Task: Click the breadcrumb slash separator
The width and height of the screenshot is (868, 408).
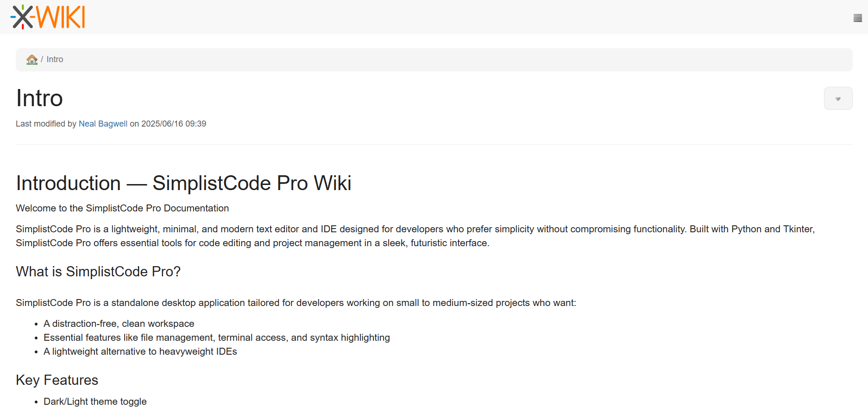Action: pyautogui.click(x=42, y=59)
